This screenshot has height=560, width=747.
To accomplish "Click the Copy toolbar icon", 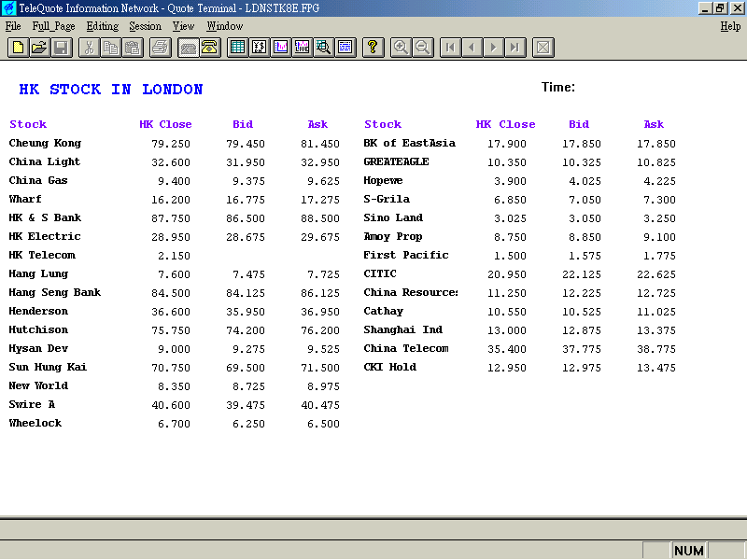I will pyautogui.click(x=111, y=48).
